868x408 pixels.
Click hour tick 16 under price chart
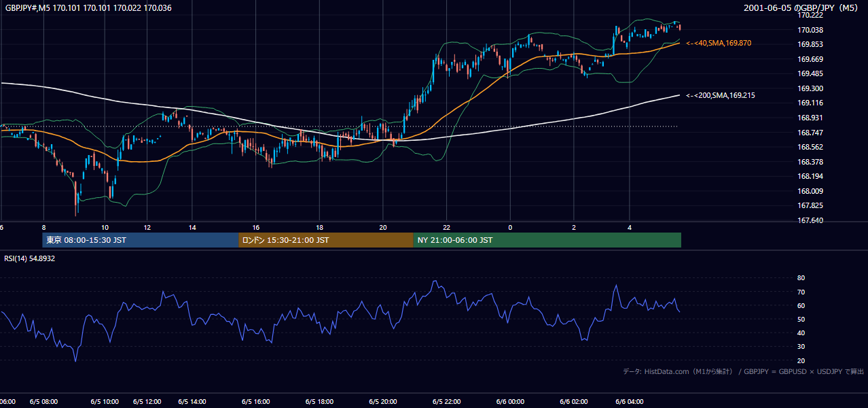click(256, 227)
